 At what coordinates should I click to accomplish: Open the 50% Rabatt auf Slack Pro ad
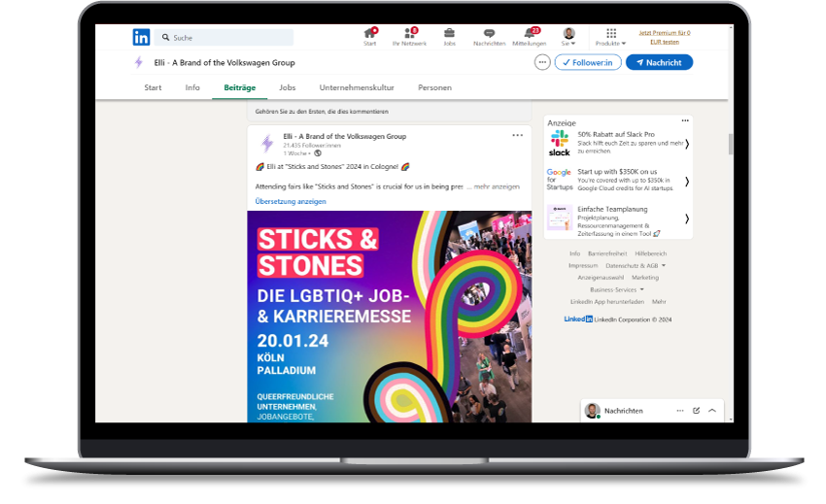pyautogui.click(x=616, y=134)
